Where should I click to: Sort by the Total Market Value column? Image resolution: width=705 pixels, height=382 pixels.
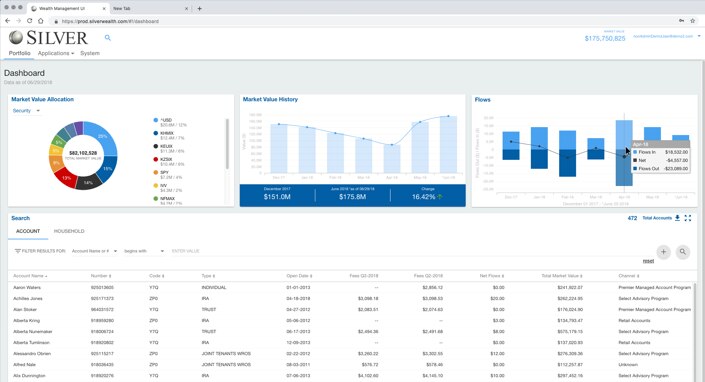pos(562,275)
